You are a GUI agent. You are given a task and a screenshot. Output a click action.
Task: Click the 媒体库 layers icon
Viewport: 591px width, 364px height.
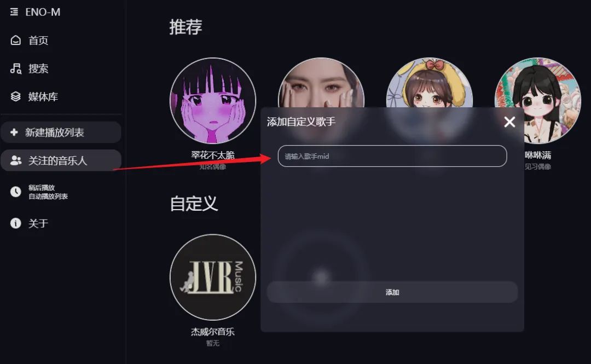(15, 96)
